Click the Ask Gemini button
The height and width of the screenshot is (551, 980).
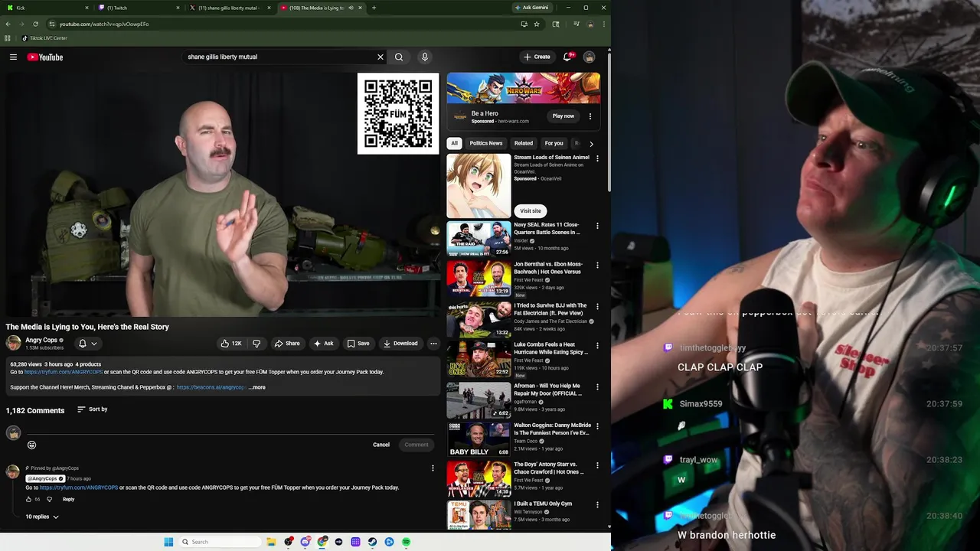pyautogui.click(x=531, y=8)
